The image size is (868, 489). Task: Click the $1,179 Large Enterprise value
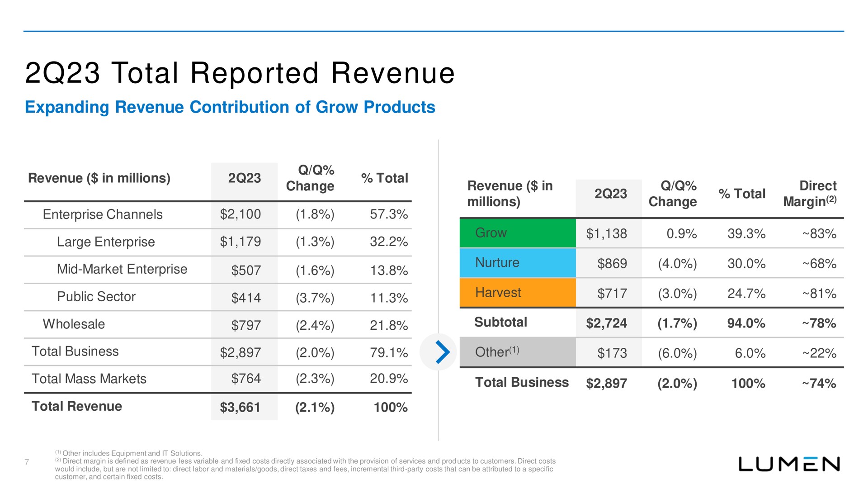pos(241,242)
